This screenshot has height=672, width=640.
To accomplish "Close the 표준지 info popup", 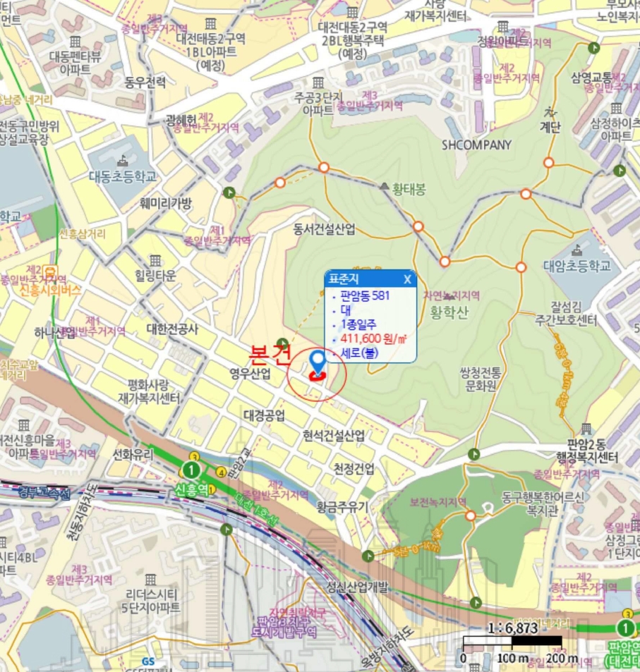I will 407,279.
